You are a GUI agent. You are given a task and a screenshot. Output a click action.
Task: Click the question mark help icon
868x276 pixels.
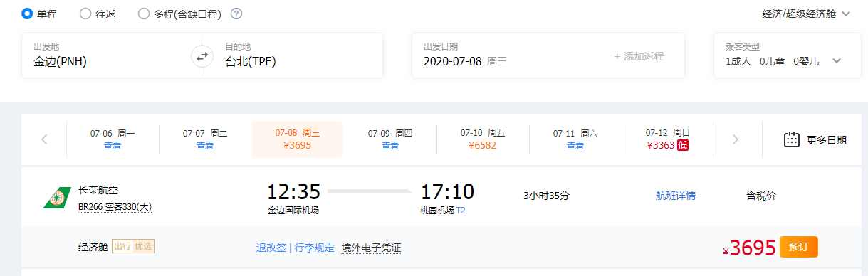coord(236,14)
